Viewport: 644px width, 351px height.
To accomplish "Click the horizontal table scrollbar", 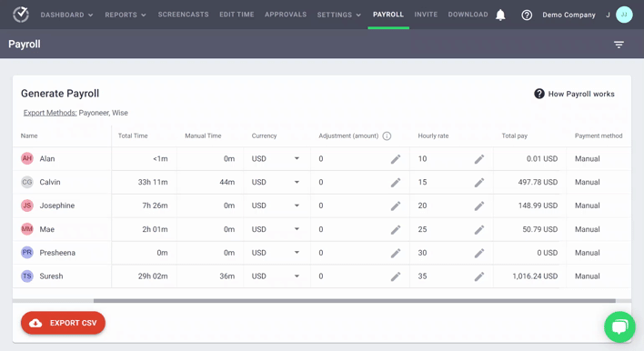I will tap(354, 301).
